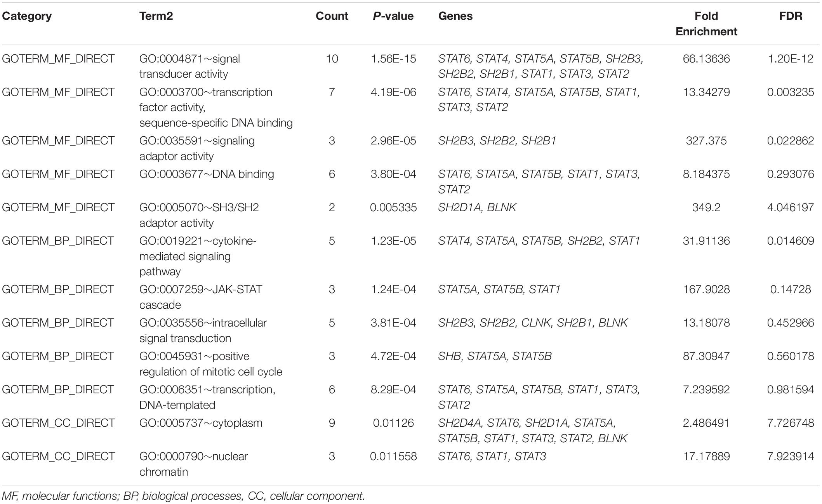The image size is (822, 504).
Task: Click P-value 3.80E-04
Action: 393,174
